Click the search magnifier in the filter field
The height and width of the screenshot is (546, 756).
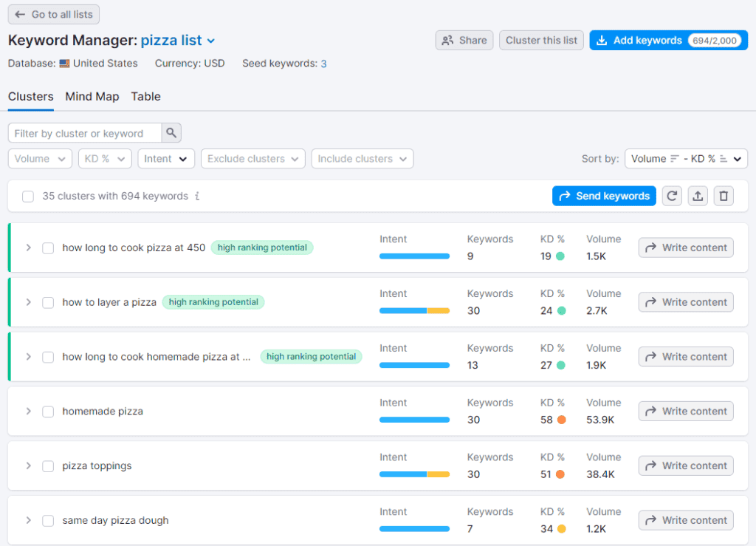point(171,132)
